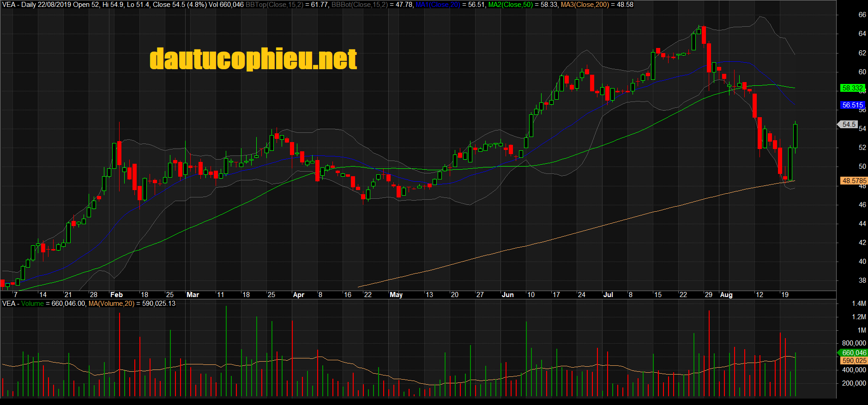Click the Aug marker on the date axis
The image size is (868, 405).
(x=726, y=295)
